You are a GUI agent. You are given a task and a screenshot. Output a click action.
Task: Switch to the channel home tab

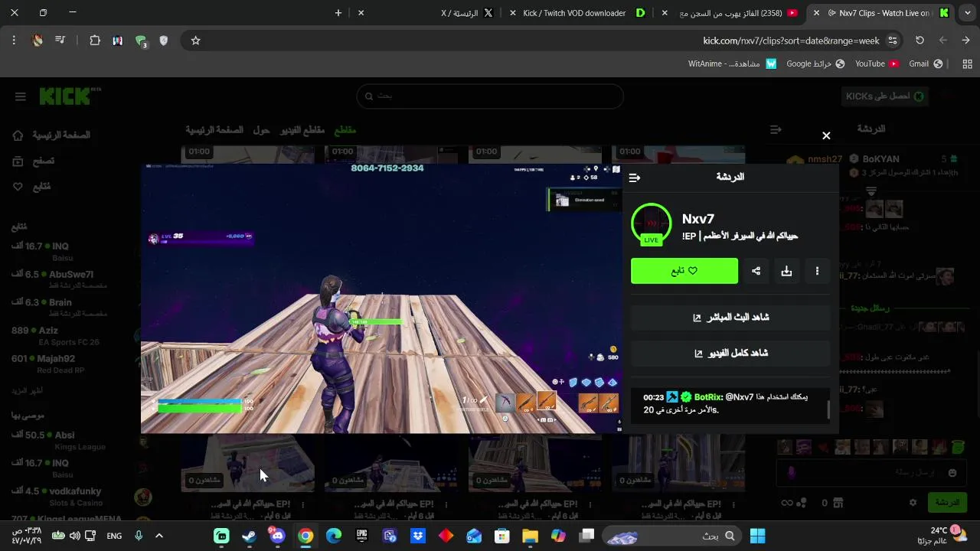(x=214, y=130)
